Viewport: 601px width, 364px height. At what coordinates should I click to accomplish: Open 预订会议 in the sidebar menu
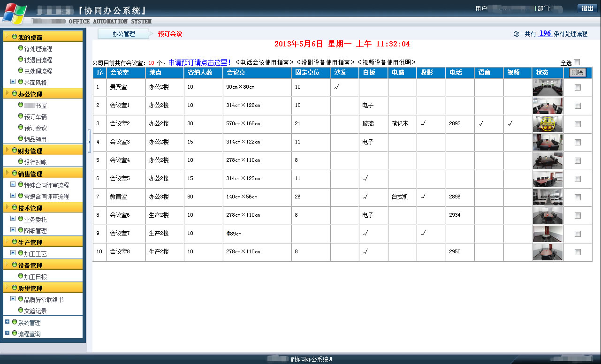(x=35, y=128)
